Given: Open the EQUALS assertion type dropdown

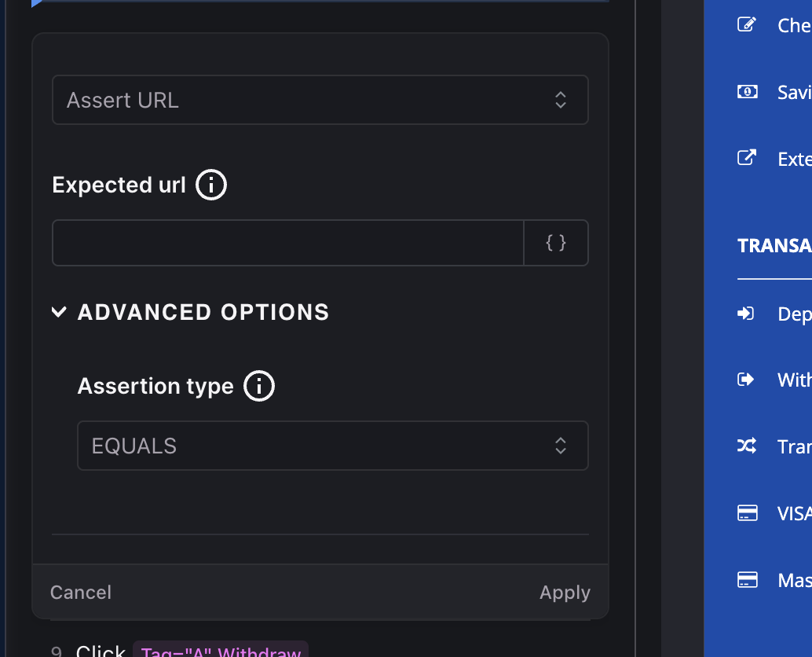Looking at the screenshot, I should pyautogui.click(x=332, y=446).
